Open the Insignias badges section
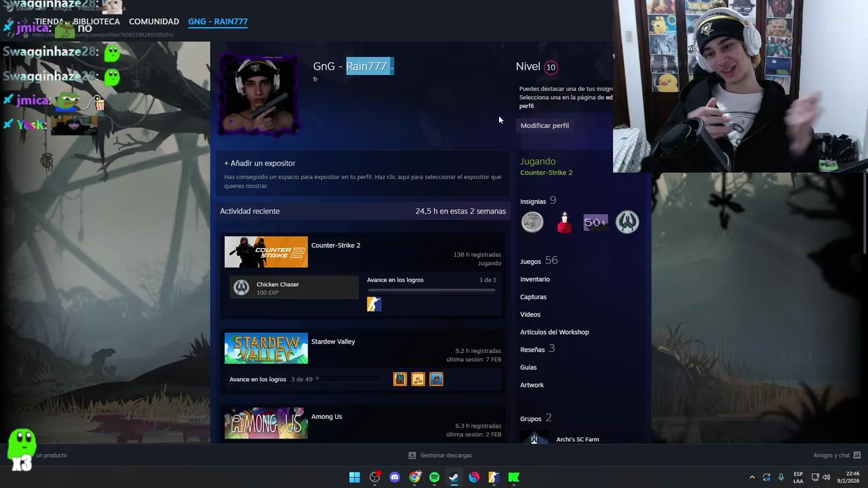Image resolution: width=868 pixels, height=488 pixels. coord(538,201)
